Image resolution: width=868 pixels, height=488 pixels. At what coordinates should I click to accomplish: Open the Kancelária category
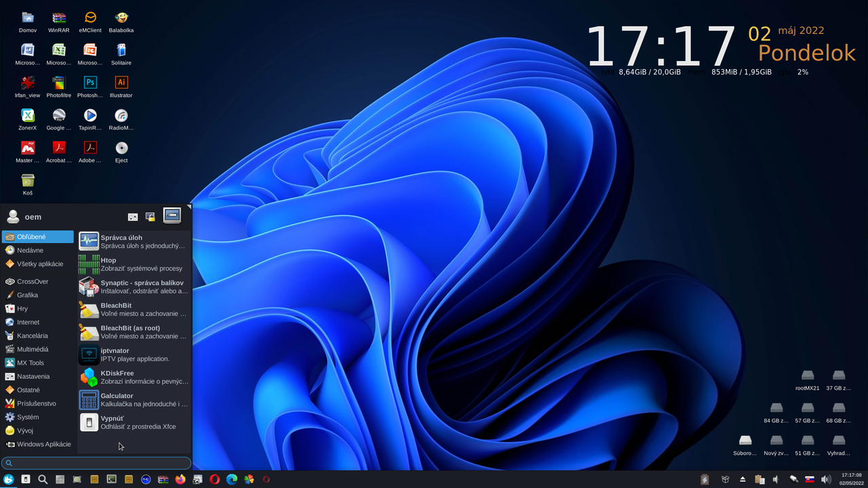point(38,335)
